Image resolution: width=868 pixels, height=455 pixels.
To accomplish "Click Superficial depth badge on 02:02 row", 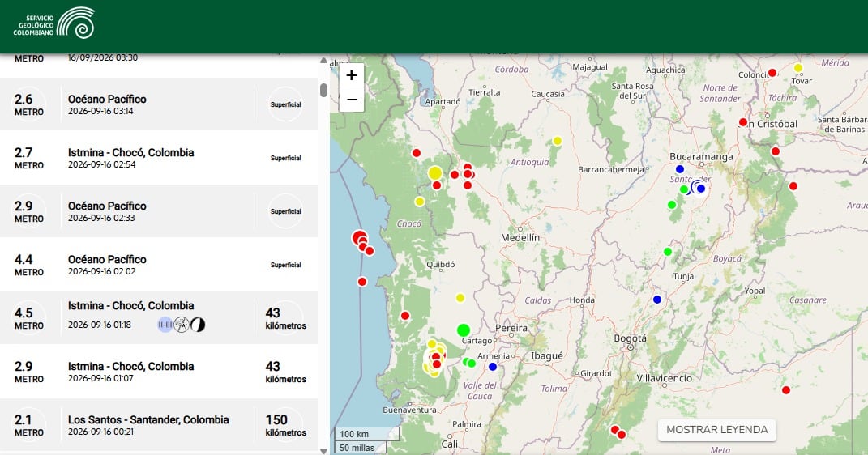I will point(285,265).
